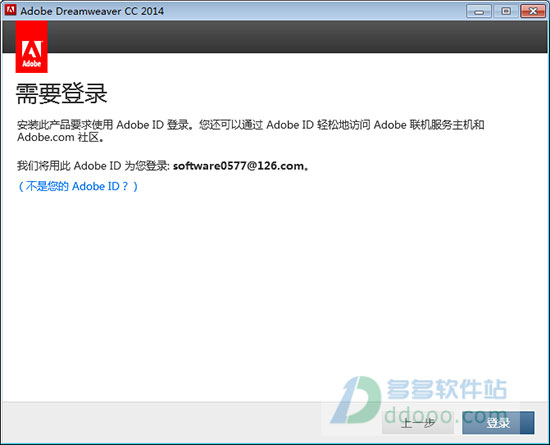
Task: Open the 不是您的 Adobe ID? link
Action: point(78,186)
